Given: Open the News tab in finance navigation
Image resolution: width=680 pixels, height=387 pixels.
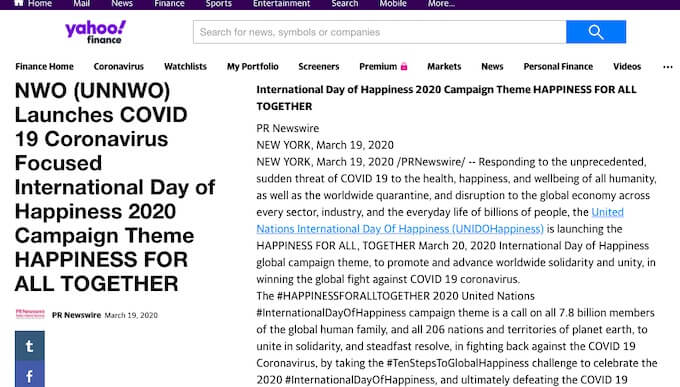Looking at the screenshot, I should point(492,66).
